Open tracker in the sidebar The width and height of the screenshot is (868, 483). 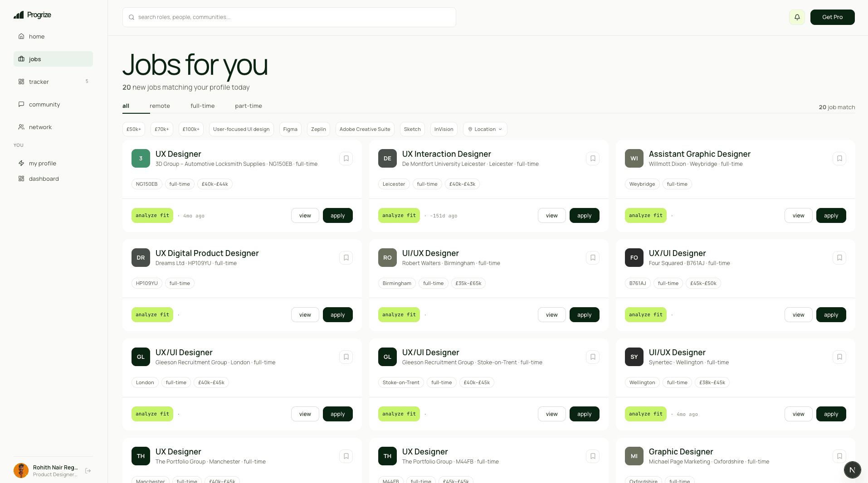point(53,82)
